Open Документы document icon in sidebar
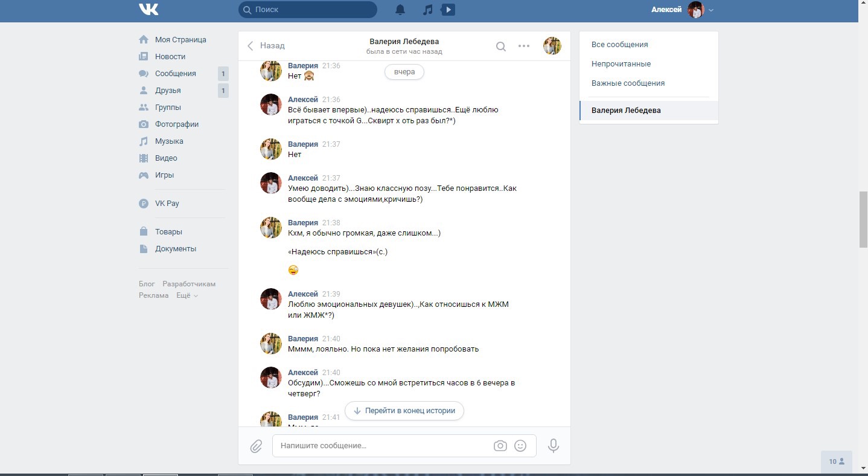The width and height of the screenshot is (868, 476). click(144, 248)
